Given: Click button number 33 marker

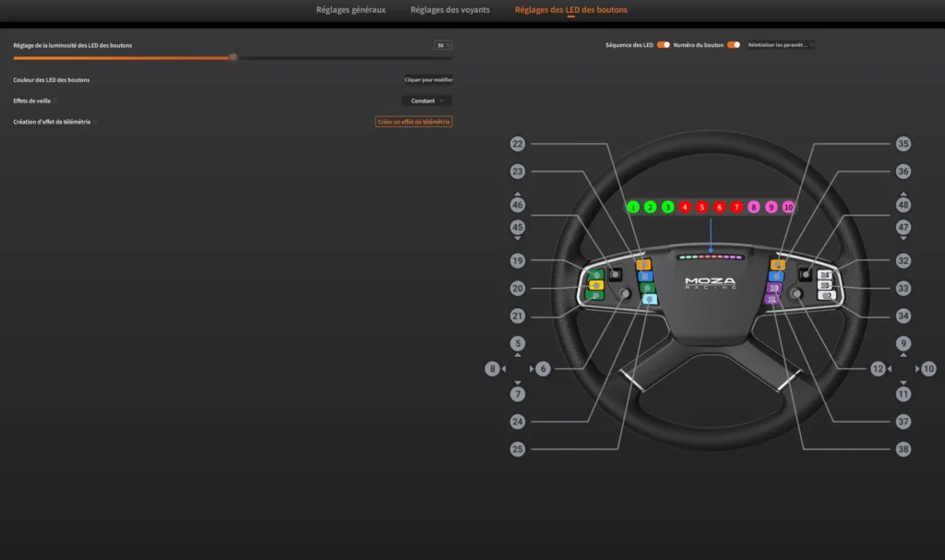Looking at the screenshot, I should coord(903,289).
